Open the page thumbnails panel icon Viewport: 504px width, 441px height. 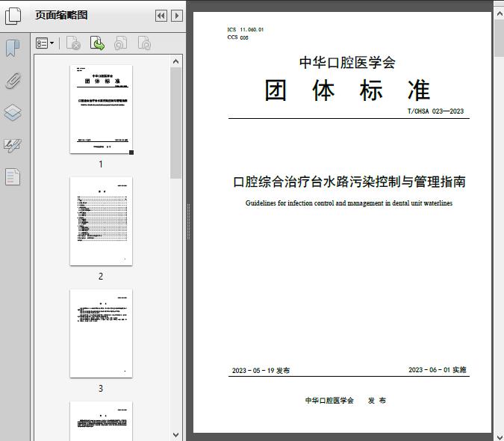[x=13, y=16]
